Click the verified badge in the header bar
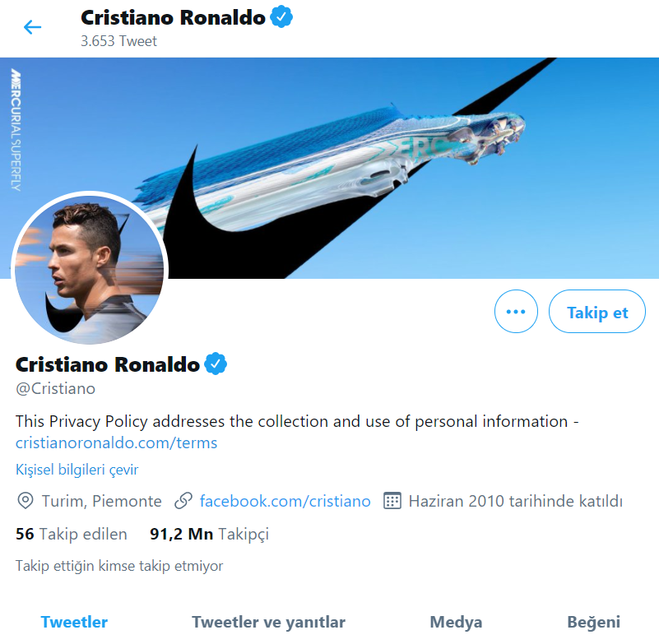This screenshot has width=659, height=644. (x=281, y=15)
